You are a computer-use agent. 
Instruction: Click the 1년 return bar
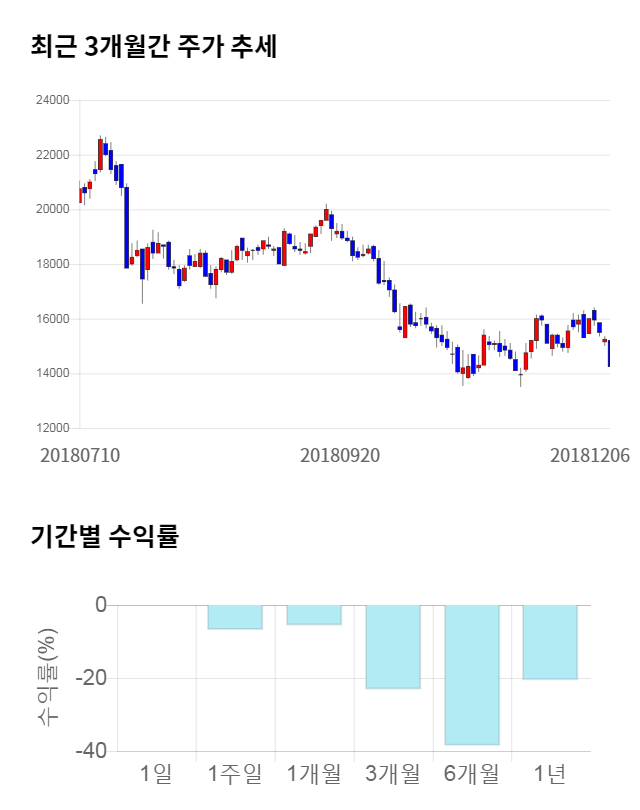click(x=550, y=642)
